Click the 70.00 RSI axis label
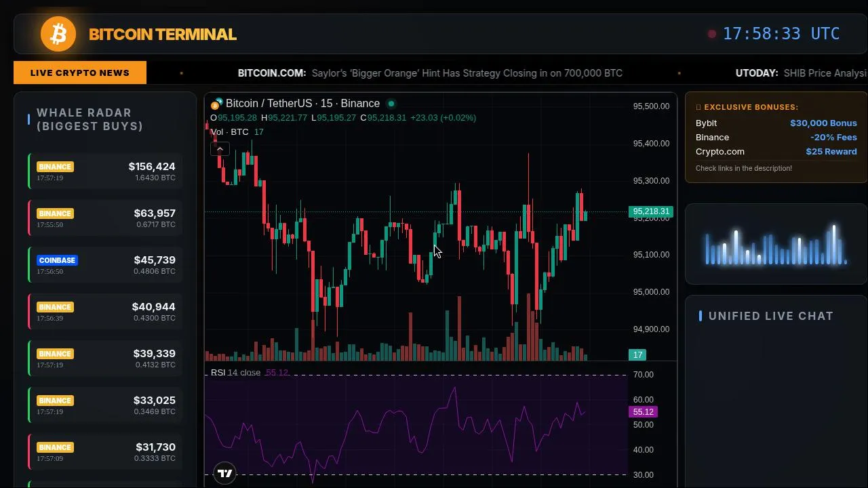Screen dimensions: 868x488 pyautogui.click(x=643, y=375)
